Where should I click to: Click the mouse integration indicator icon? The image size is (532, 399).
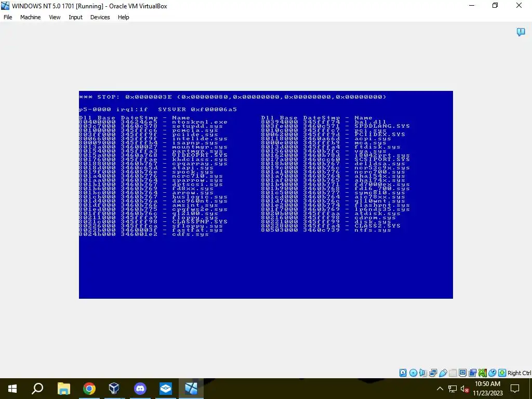point(493,373)
